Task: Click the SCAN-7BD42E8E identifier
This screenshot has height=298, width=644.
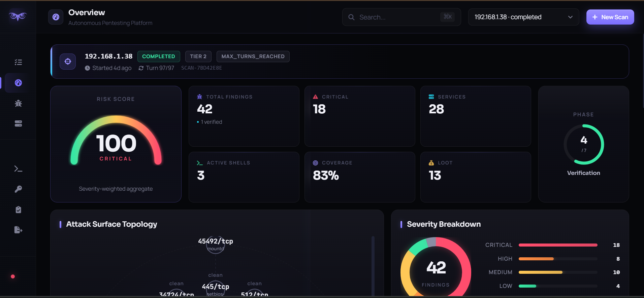Action: click(201, 68)
